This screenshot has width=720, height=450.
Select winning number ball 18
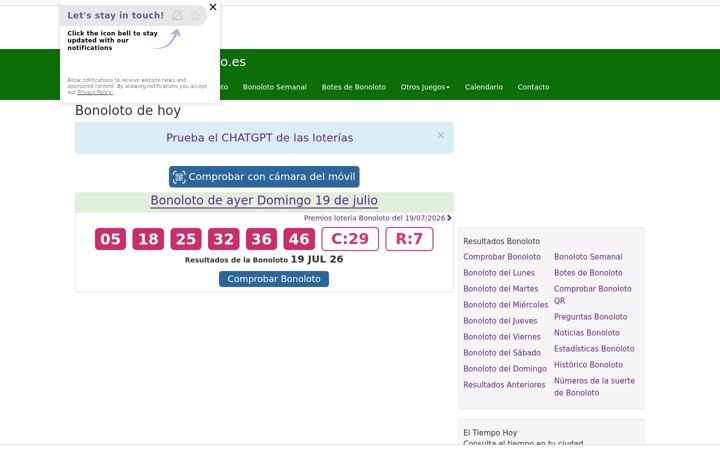coord(148,239)
